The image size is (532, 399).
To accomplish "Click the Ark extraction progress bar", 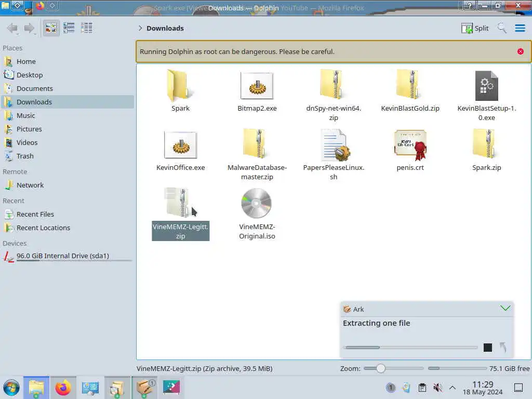I will click(411, 348).
